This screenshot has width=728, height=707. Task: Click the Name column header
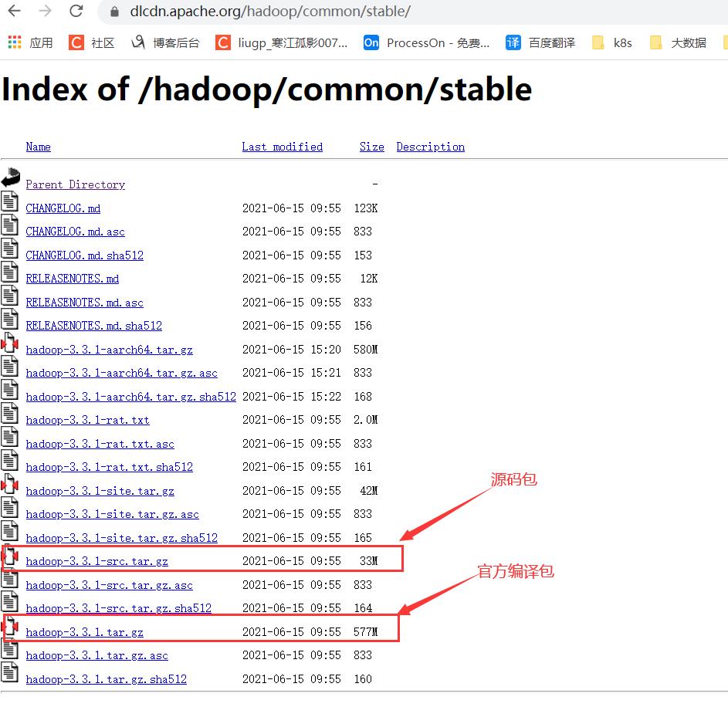[38, 147]
